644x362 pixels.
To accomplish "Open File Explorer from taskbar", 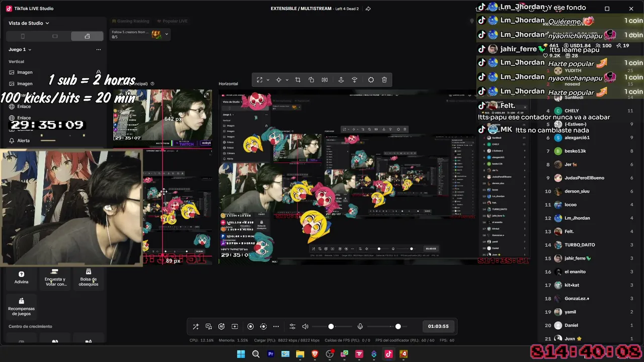I will pyautogui.click(x=300, y=354).
